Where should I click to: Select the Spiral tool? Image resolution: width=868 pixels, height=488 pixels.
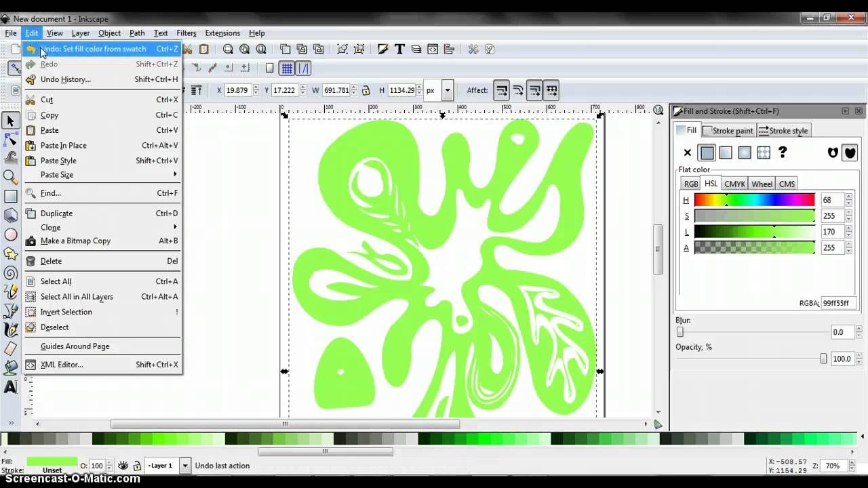tap(10, 272)
